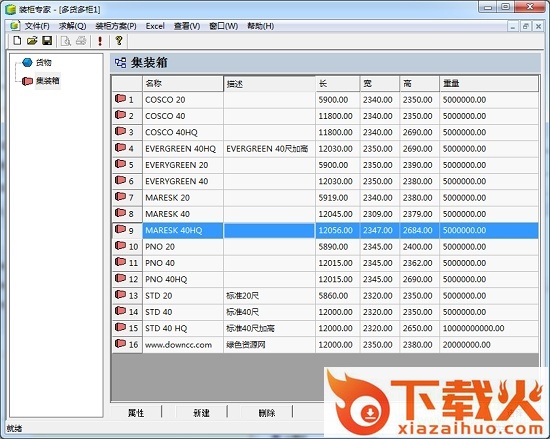The image size is (550, 439).
Task: Click the container icon of row 11
Action: 120,262
